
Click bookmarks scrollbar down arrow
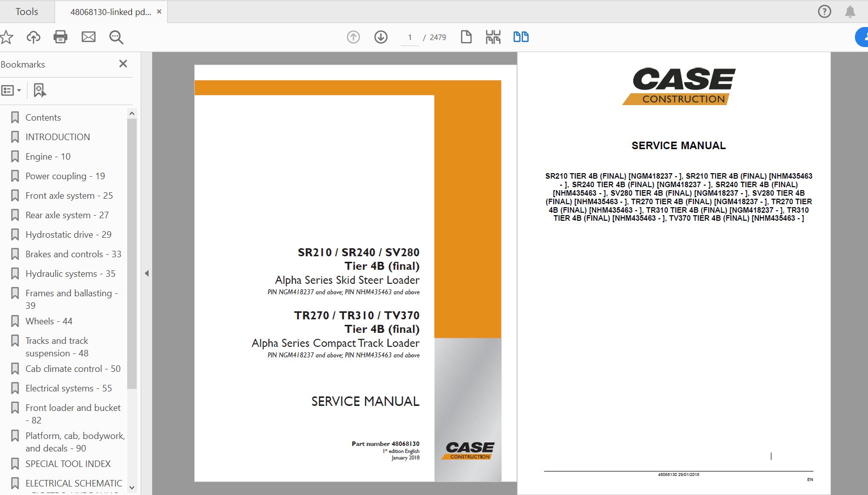(x=132, y=487)
